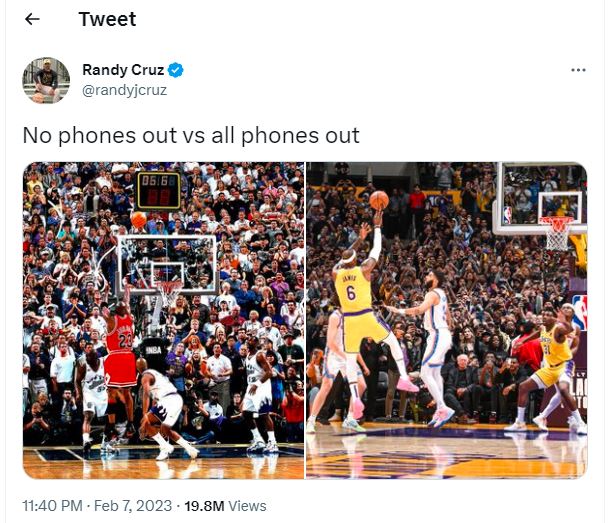Go back using the left arrow icon
The image size is (615, 523).
(x=32, y=19)
